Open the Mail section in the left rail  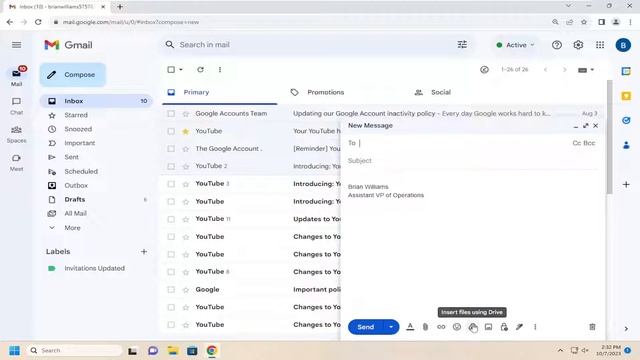(x=16, y=76)
